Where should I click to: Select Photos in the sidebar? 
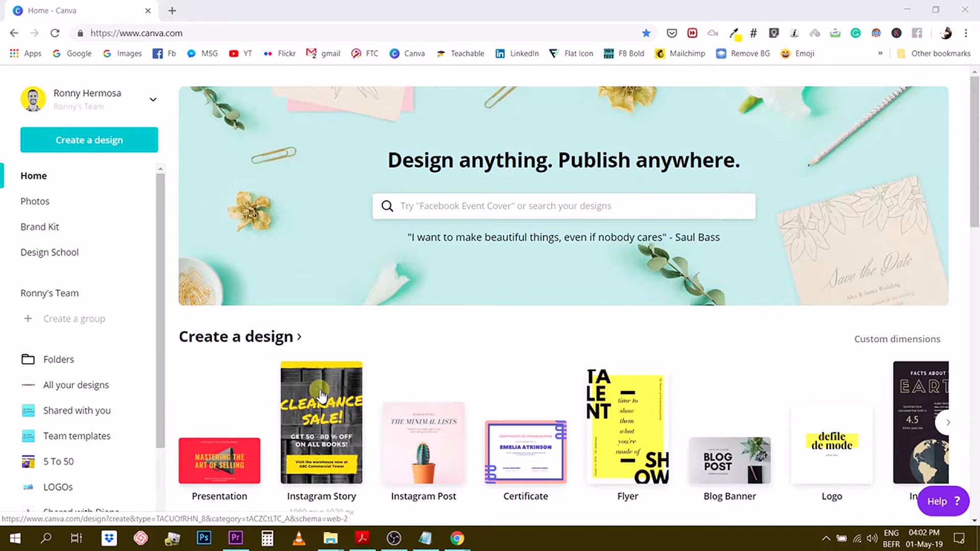coord(35,201)
